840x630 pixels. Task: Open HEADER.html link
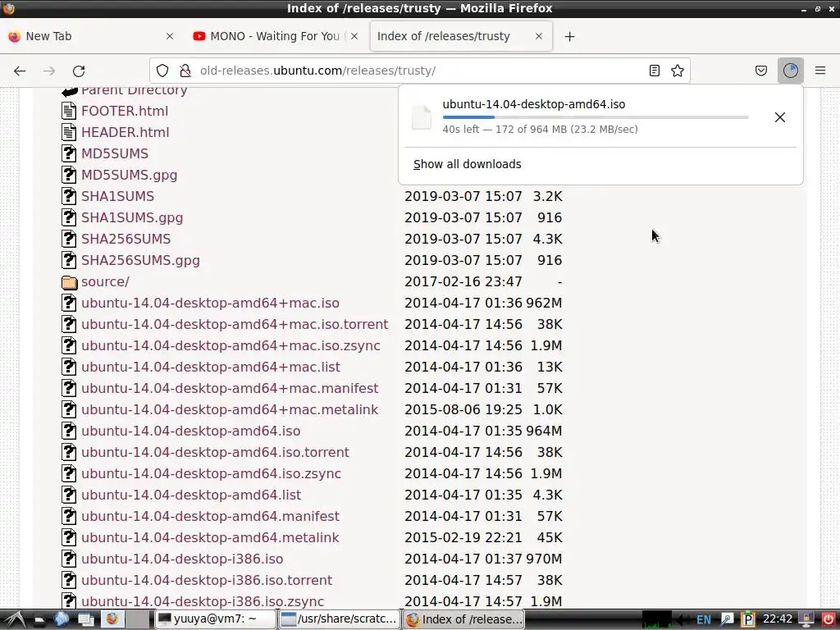[x=125, y=132]
